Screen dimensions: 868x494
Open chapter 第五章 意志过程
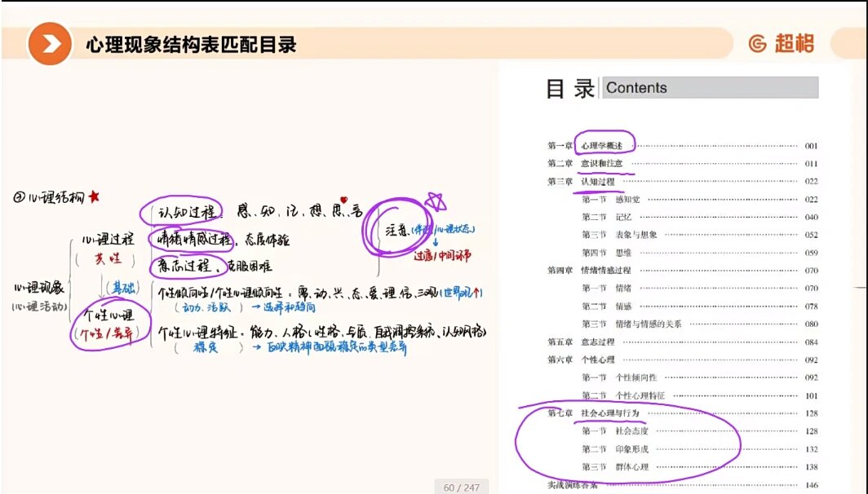pyautogui.click(x=683, y=342)
